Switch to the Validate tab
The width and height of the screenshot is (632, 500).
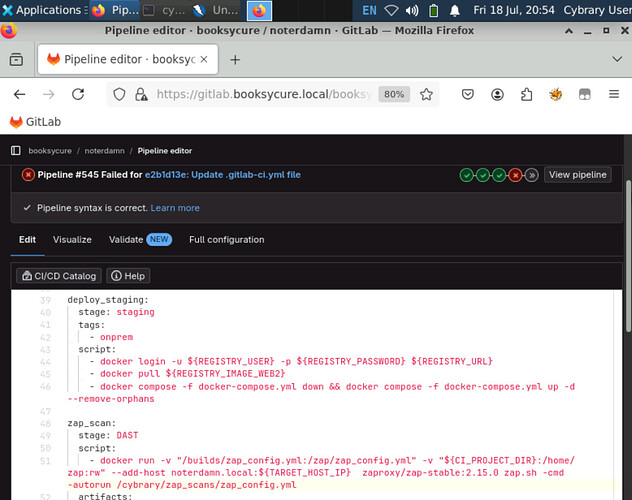click(x=140, y=240)
